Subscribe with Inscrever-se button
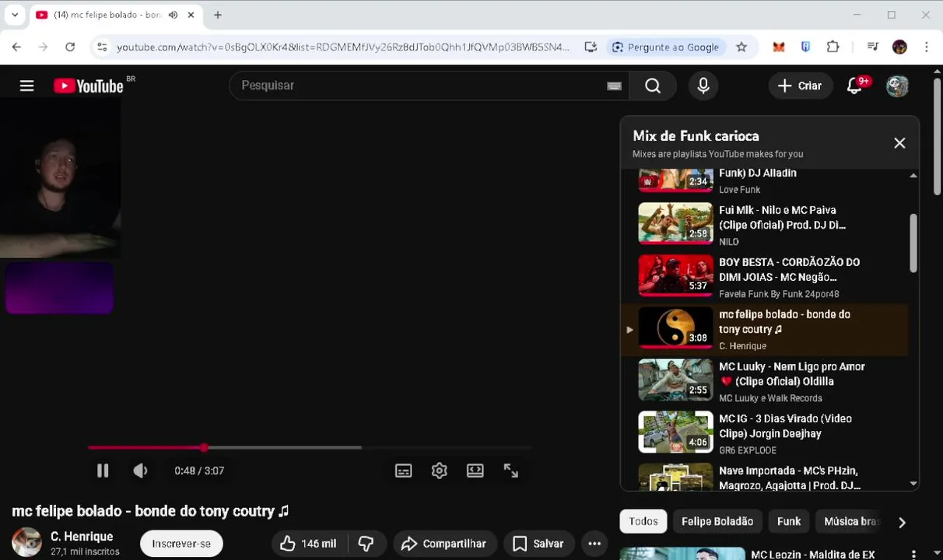 tap(181, 544)
